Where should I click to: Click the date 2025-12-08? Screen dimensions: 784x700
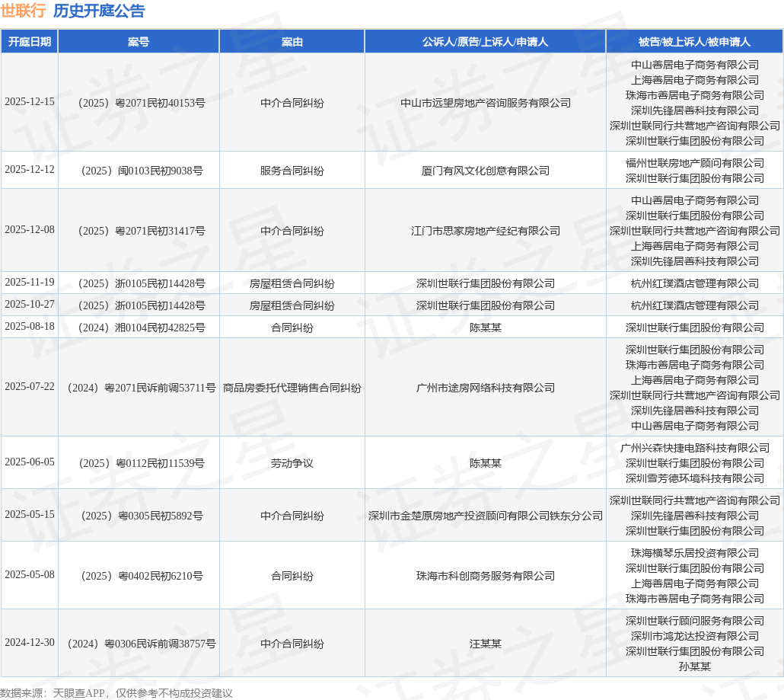pos(30,230)
